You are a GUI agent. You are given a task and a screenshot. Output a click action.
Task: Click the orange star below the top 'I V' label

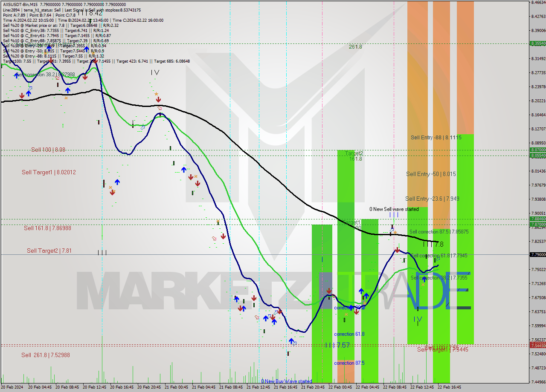(x=156, y=94)
